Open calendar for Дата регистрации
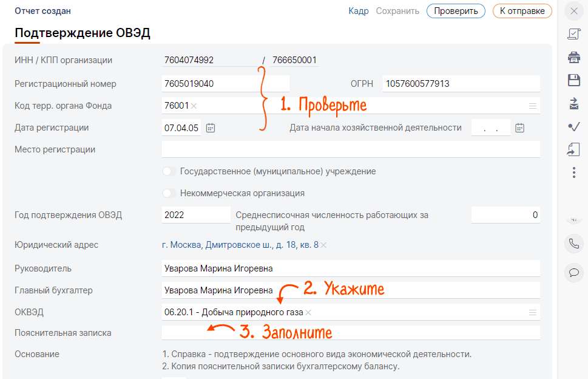 pos(211,128)
